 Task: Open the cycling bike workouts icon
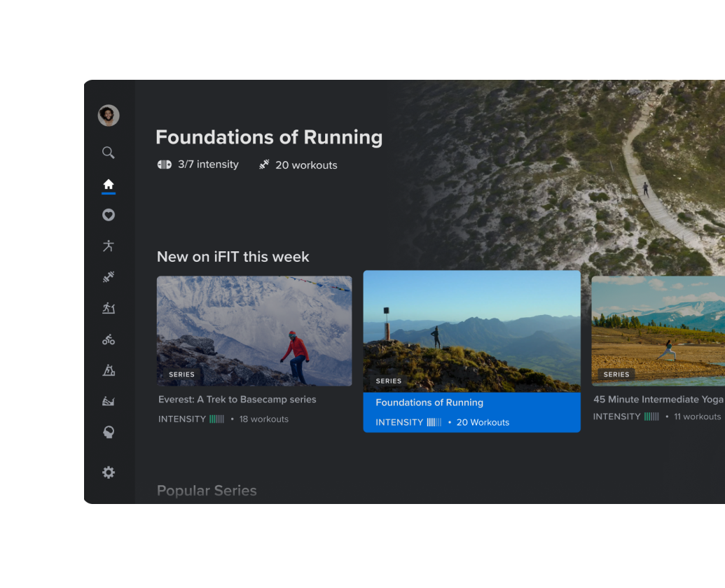coord(109,339)
